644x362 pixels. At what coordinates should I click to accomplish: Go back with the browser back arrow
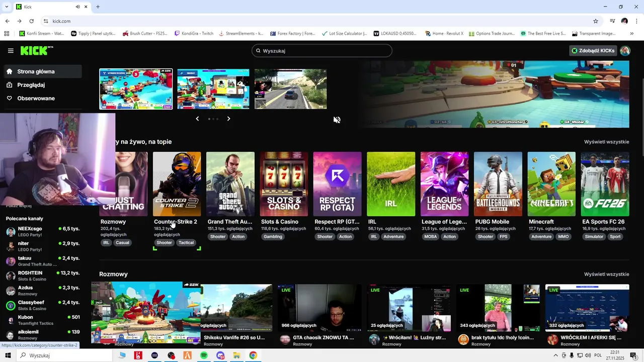[x=7, y=21]
